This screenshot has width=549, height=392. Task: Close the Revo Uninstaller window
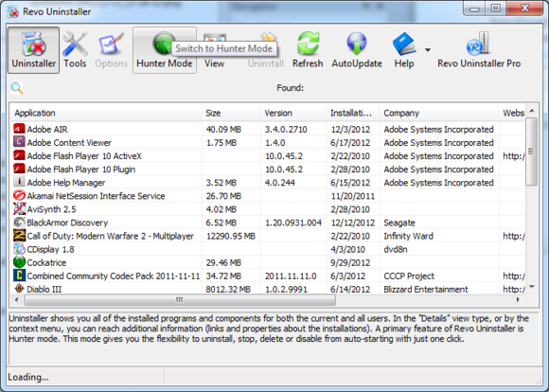[524, 9]
